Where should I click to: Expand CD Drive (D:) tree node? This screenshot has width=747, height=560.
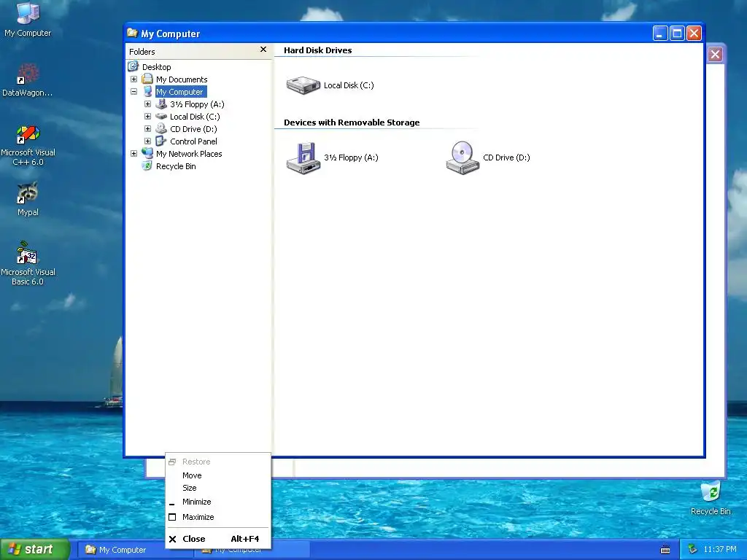click(x=147, y=128)
